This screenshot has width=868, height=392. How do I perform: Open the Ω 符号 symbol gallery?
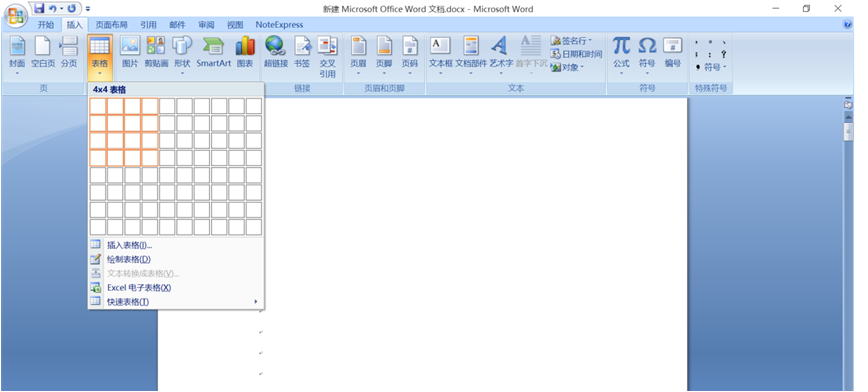click(x=647, y=56)
